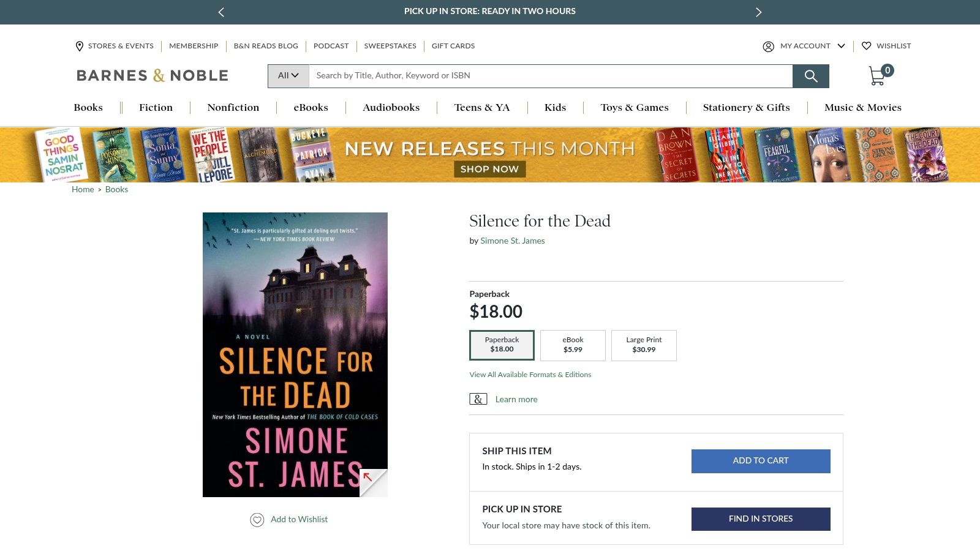Viewport: 980px width, 551px height.
Task: Click the My Account profile icon
Action: click(768, 47)
